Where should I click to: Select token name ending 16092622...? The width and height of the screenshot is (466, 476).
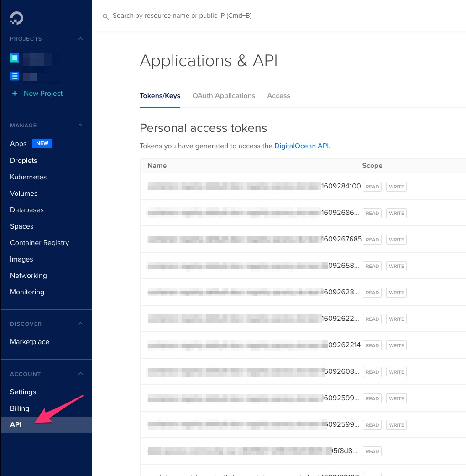coord(253,319)
